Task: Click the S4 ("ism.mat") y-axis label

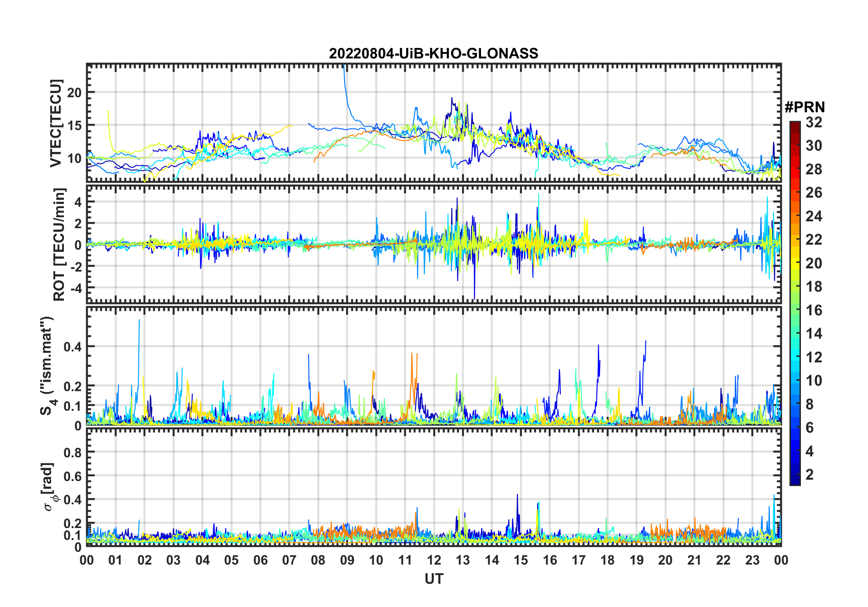Action: [47, 366]
